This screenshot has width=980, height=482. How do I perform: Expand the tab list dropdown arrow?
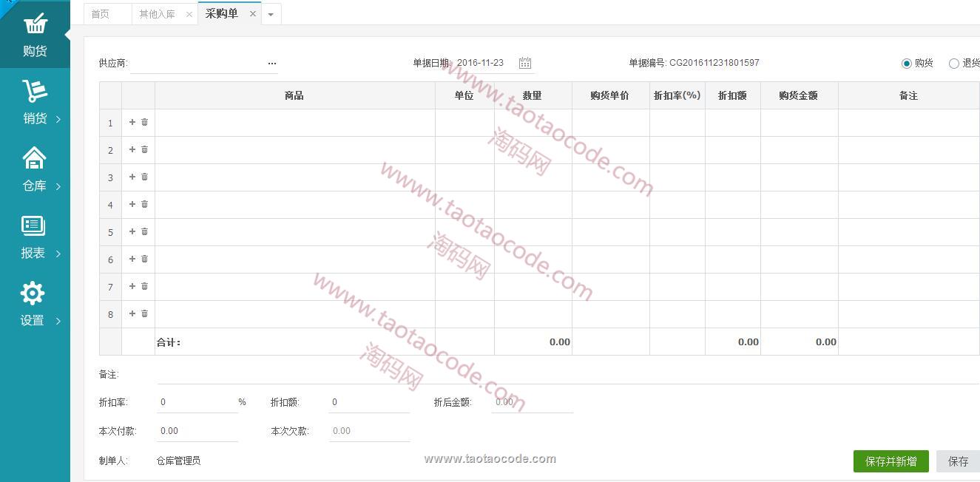(271, 14)
